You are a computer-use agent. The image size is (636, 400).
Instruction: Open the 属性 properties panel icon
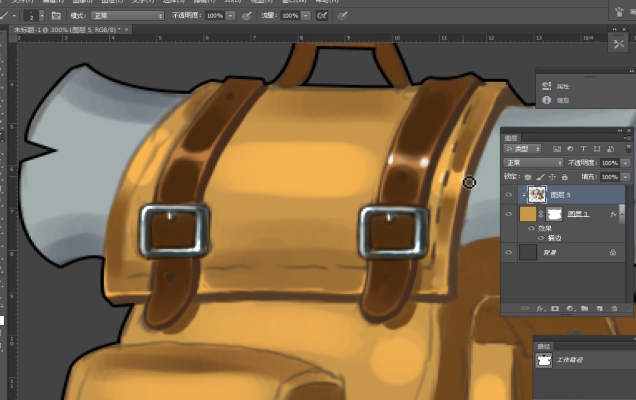547,86
